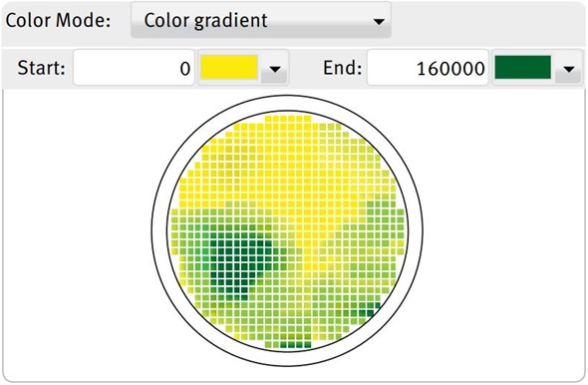Click the yellow Start color swatch
Viewport: 588px width, 385px height.
click(229, 68)
